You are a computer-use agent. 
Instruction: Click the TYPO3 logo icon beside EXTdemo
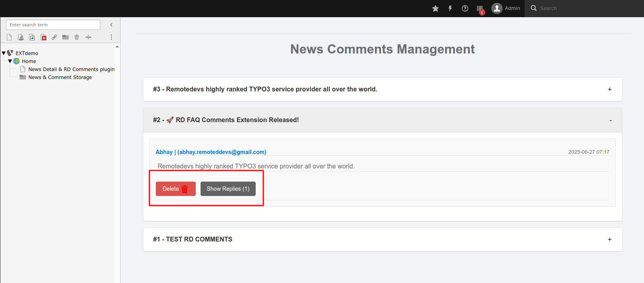pos(10,53)
